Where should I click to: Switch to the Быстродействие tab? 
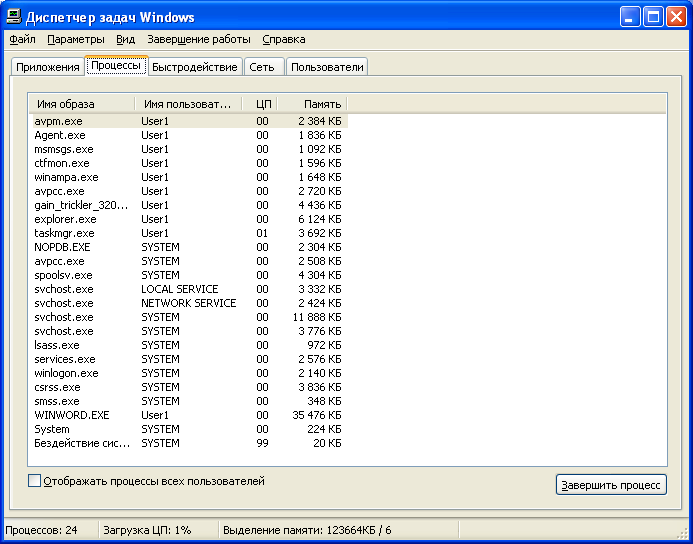pyautogui.click(x=195, y=67)
